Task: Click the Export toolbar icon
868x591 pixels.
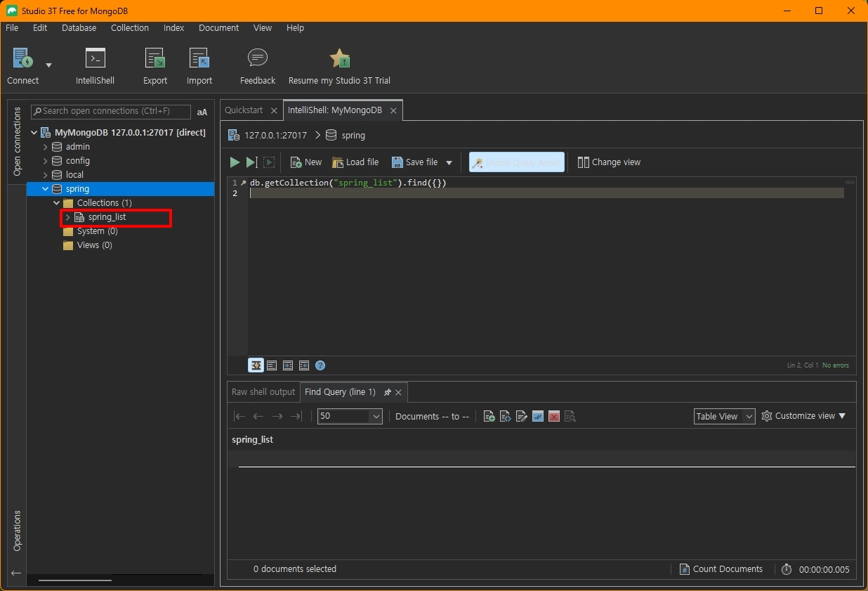Action: pos(154,58)
